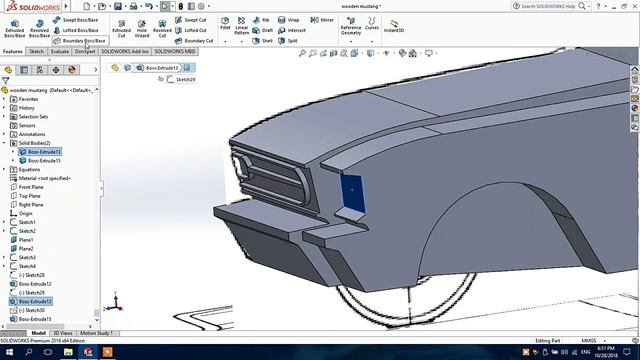
Task: Switch to the DimXpert tab
Action: point(85,51)
